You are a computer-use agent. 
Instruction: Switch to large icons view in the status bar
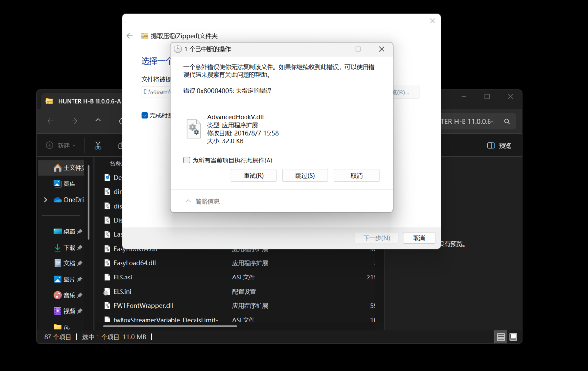(513, 337)
